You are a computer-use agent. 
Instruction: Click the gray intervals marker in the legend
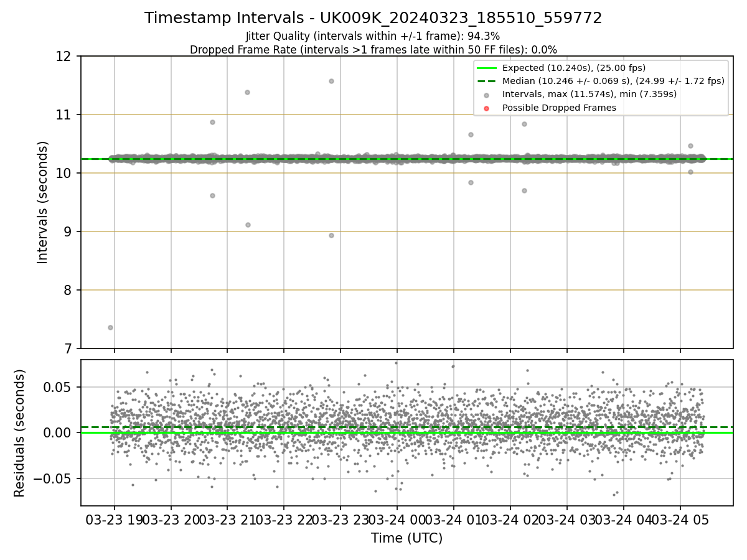(487, 95)
